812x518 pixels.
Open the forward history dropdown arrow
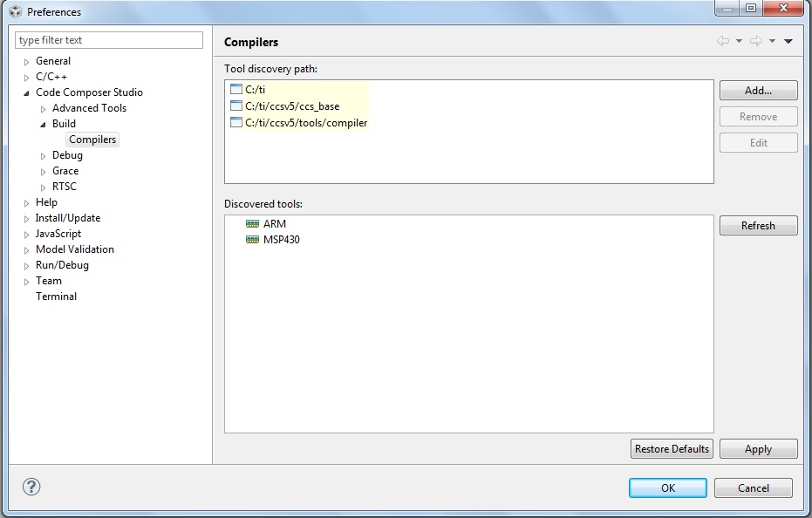click(772, 41)
